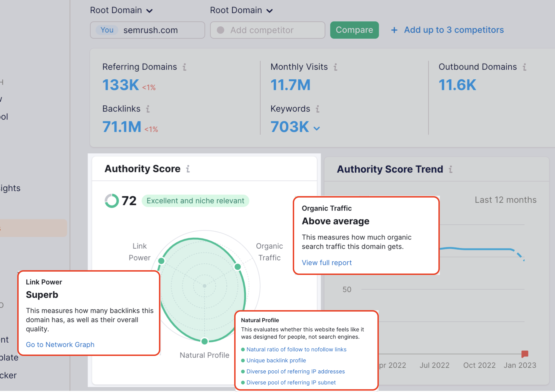Click Unique backlink profile link

(x=276, y=360)
